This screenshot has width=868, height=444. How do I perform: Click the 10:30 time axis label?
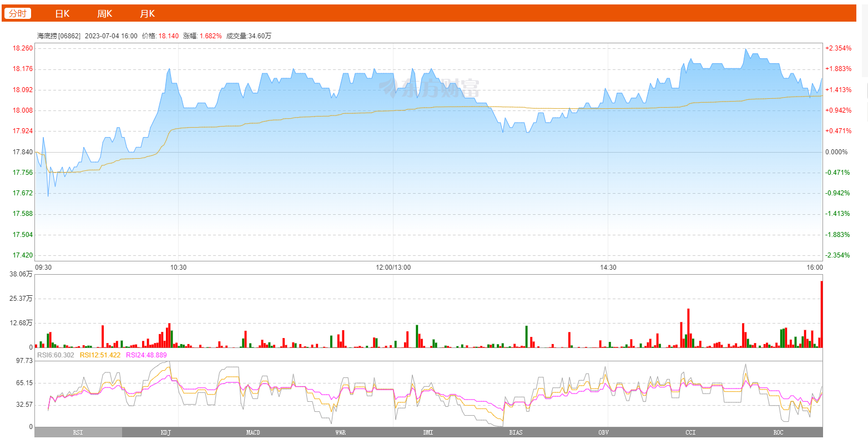[178, 268]
